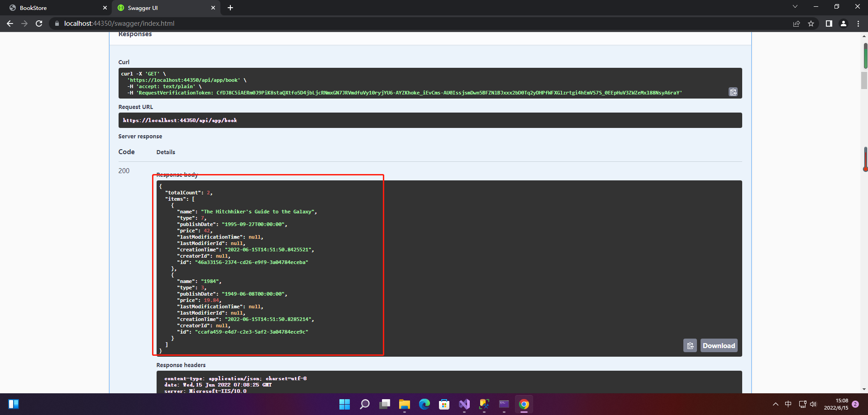868x415 pixels.
Task: Copy the response body to clipboard
Action: tap(690, 345)
